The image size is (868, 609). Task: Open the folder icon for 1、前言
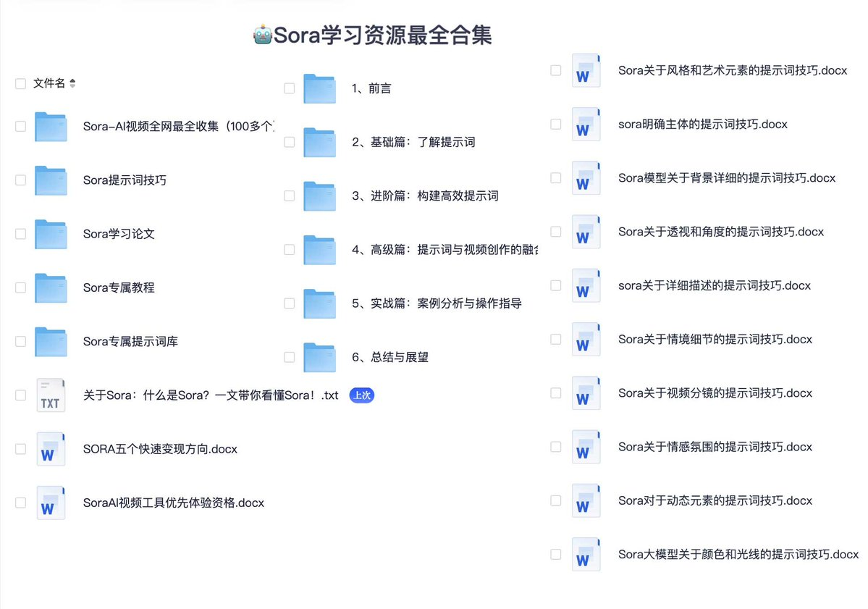(x=319, y=88)
